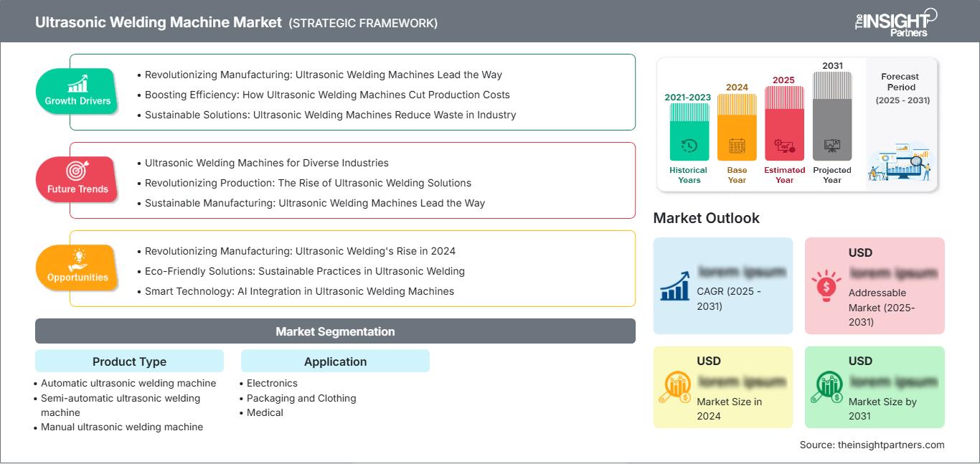980x464 pixels.
Task: Click The Insight Partners logo
Action: click(x=896, y=22)
